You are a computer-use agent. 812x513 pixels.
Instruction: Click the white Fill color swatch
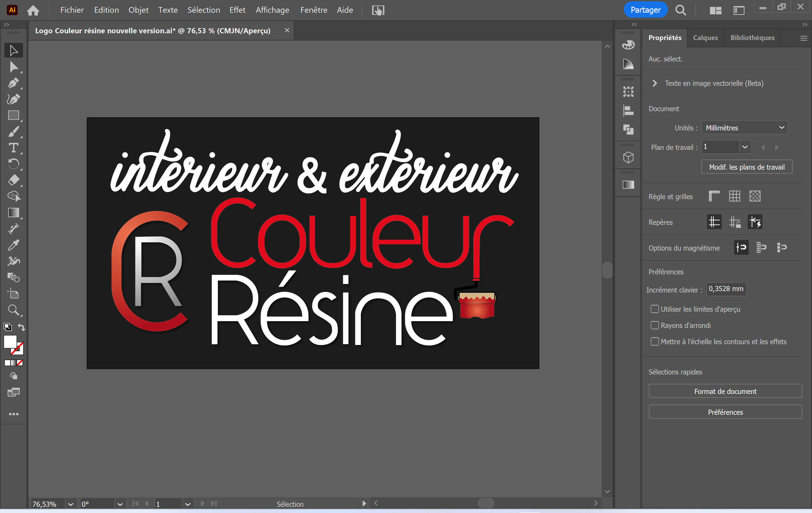(10, 341)
